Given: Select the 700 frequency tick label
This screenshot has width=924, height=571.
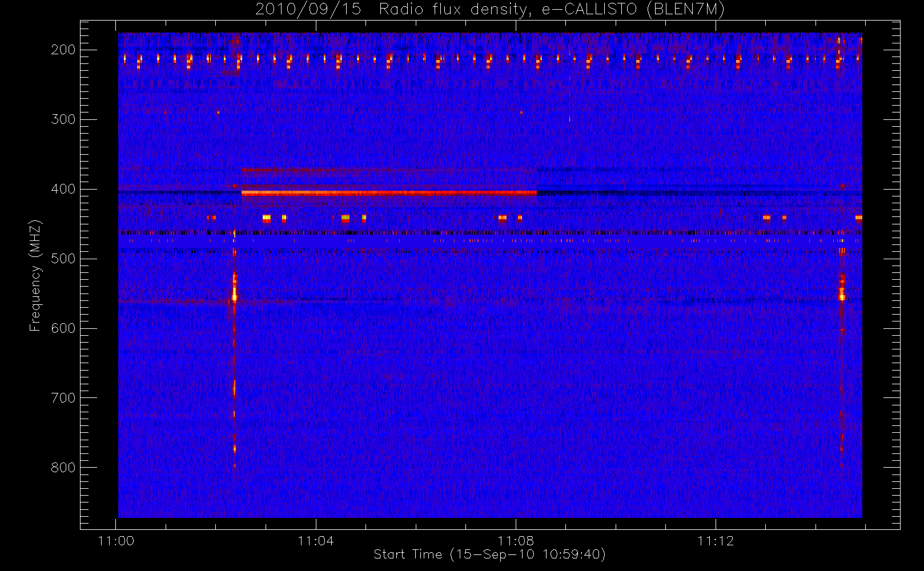Looking at the screenshot, I should [x=63, y=398].
